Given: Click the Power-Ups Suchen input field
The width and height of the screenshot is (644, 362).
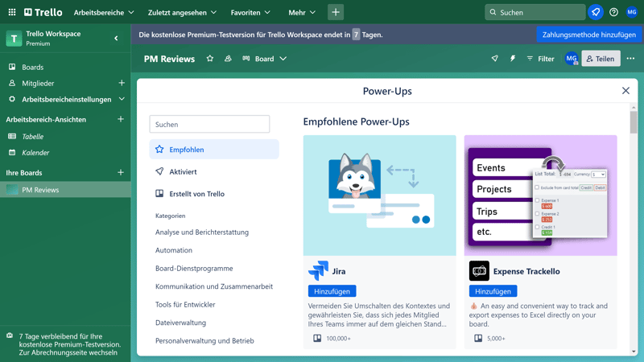Looking at the screenshot, I should (209, 124).
